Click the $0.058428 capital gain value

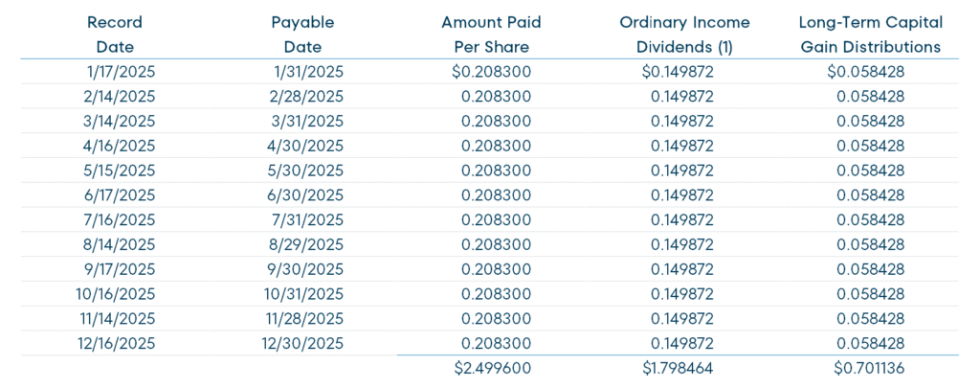point(866,71)
